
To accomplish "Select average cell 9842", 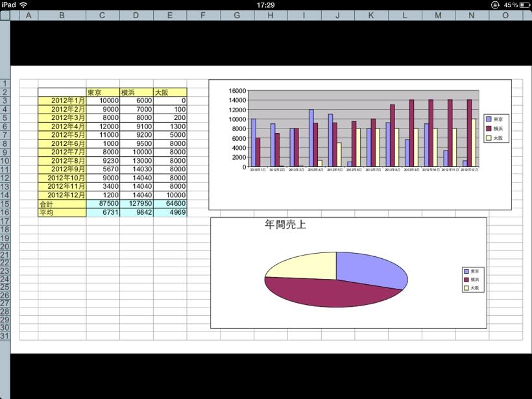I will click(136, 212).
